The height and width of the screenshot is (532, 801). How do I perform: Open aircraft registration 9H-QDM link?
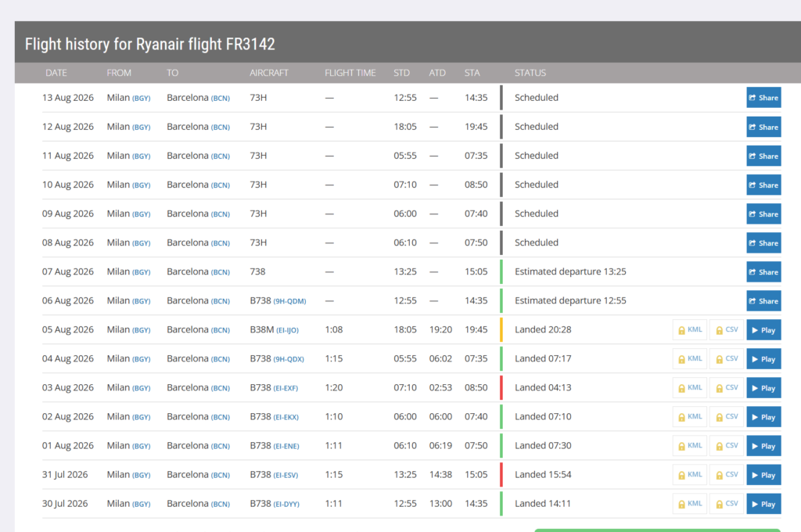pos(289,301)
